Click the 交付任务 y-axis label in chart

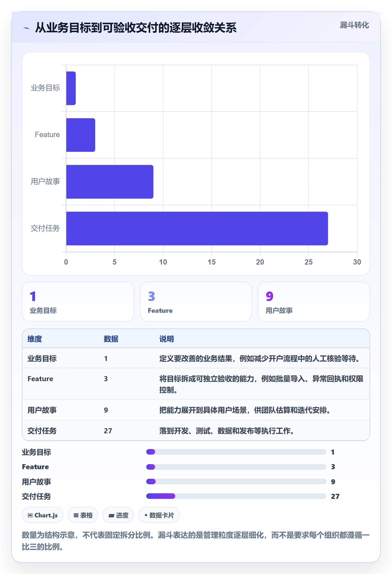tap(45, 228)
